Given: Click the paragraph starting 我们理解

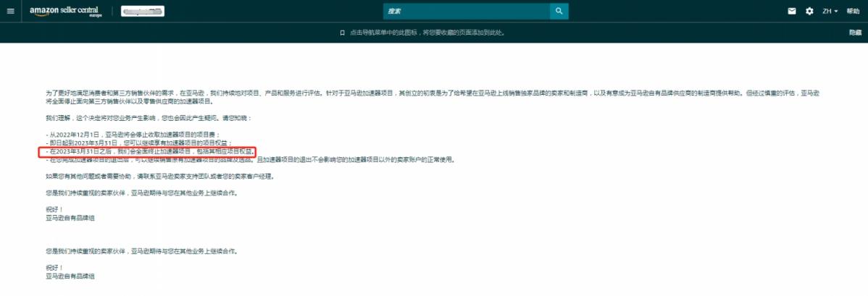Looking at the screenshot, I should tap(149, 119).
